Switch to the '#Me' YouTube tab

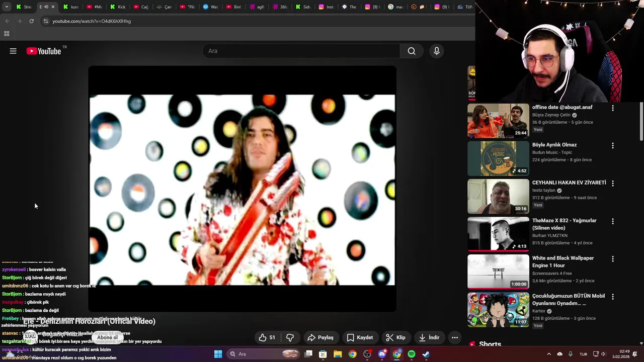click(94, 7)
